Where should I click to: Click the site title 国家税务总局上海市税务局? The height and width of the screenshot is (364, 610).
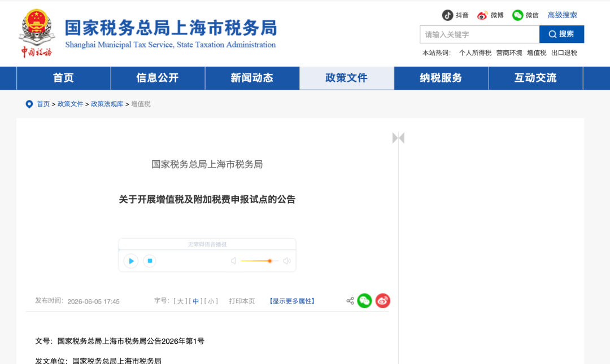tap(171, 28)
